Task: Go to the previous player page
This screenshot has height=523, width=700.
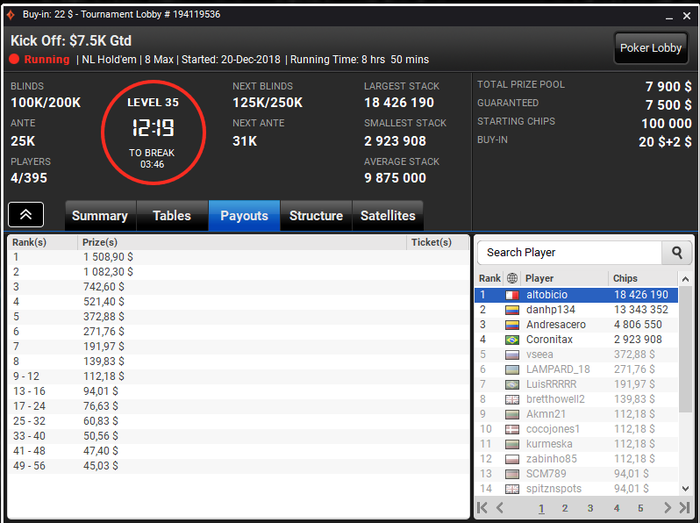Action: 500,508
